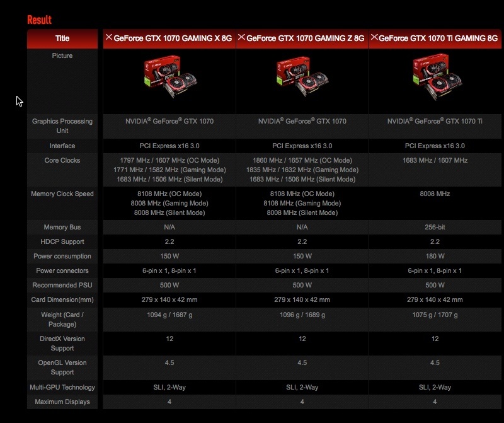The width and height of the screenshot is (504, 423).
Task: Click the 256-bit memory bus value
Action: pyautogui.click(x=435, y=227)
